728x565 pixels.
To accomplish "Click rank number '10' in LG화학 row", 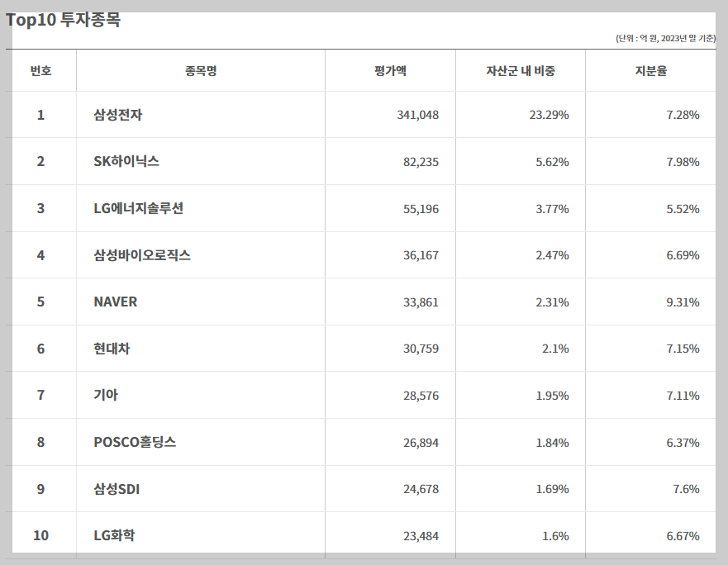I will [40, 535].
